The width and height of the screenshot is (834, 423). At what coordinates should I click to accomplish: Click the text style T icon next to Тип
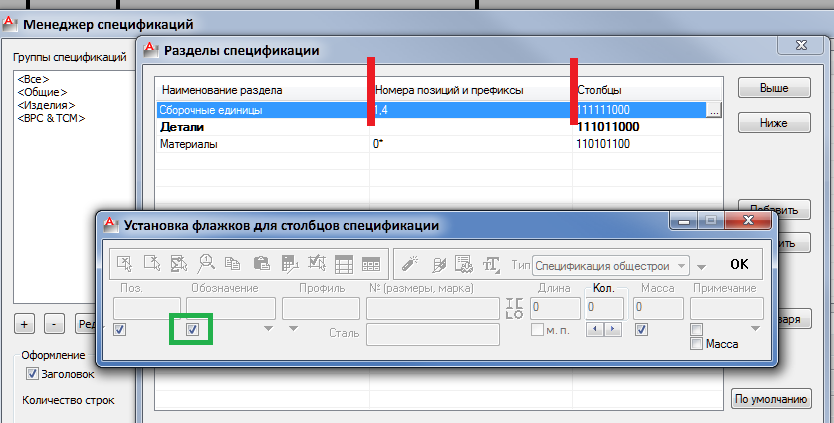click(x=491, y=264)
